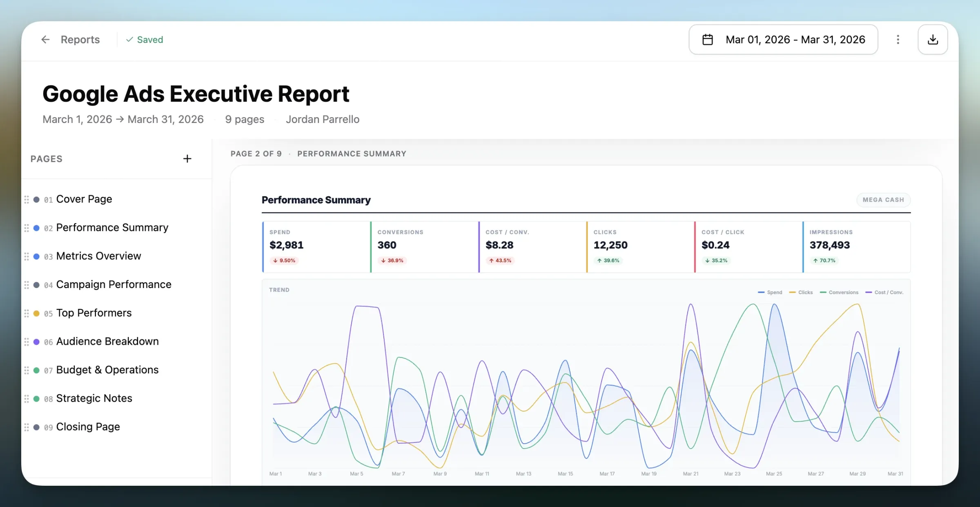Click drag handle beside Performance Summary
Screen dimensions: 980x507
(x=27, y=228)
